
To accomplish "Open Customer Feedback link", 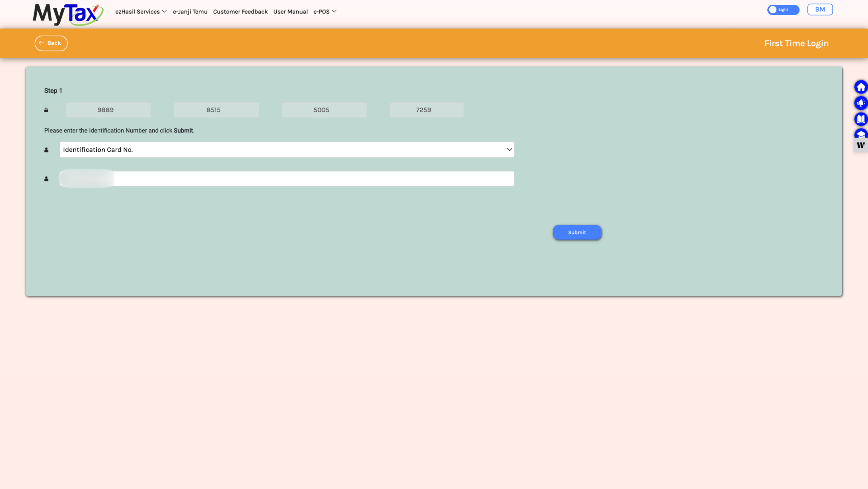I will tap(240, 12).
